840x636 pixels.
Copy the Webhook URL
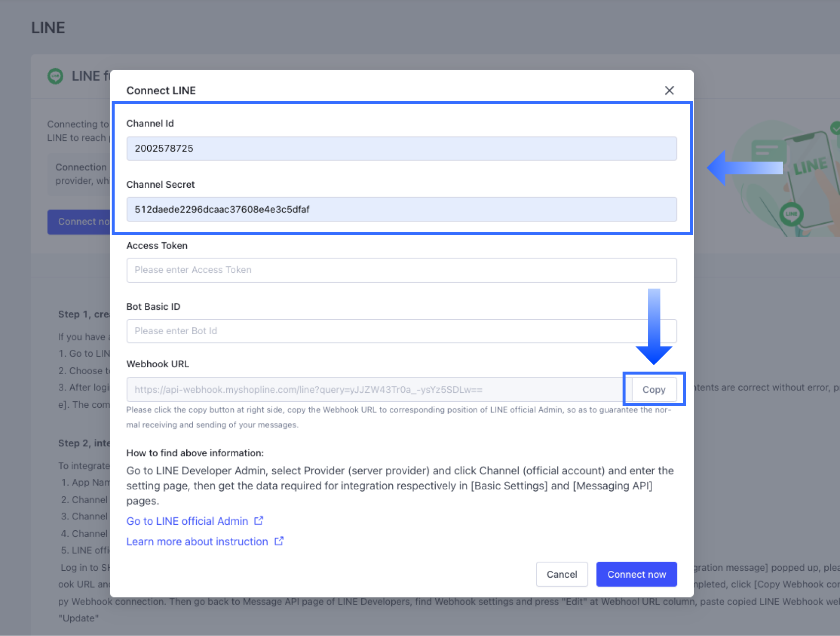(x=653, y=389)
